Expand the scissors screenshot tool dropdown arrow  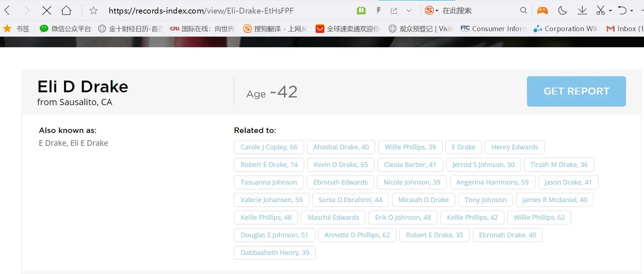(x=610, y=11)
